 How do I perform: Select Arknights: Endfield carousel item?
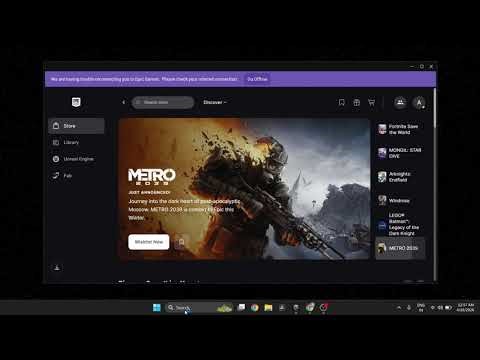[400, 177]
